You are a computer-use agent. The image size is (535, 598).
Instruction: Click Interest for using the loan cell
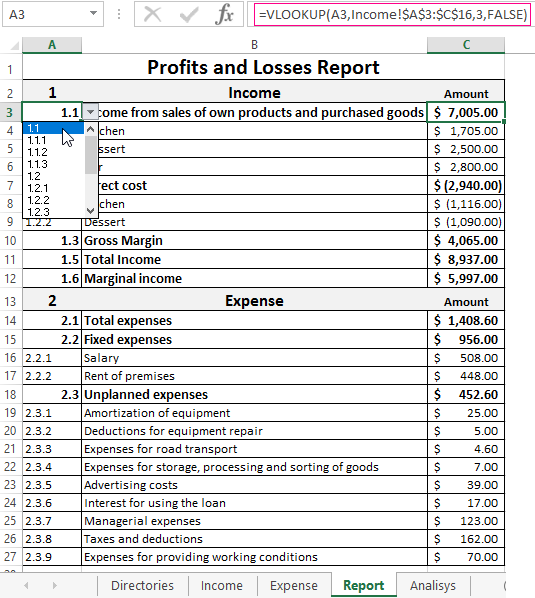pyautogui.click(x=254, y=503)
